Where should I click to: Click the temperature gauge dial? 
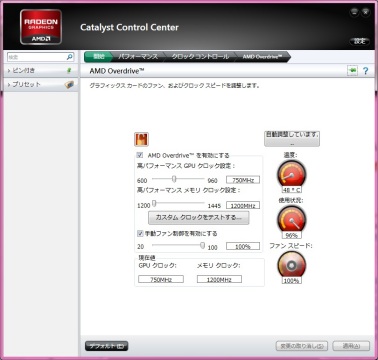point(291,174)
